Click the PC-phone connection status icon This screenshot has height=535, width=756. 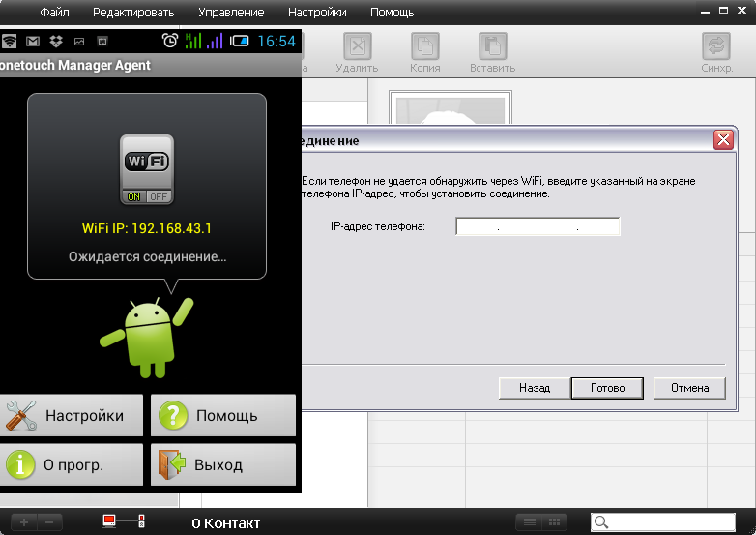coord(124,521)
